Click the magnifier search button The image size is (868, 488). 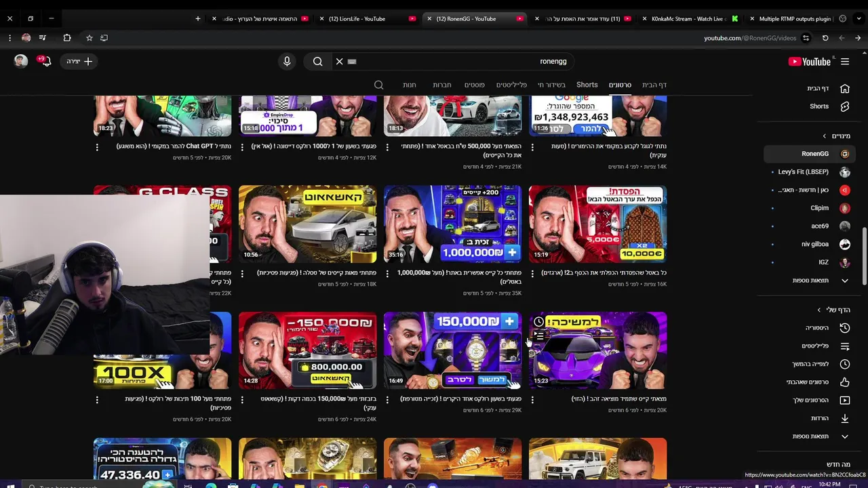[317, 62]
